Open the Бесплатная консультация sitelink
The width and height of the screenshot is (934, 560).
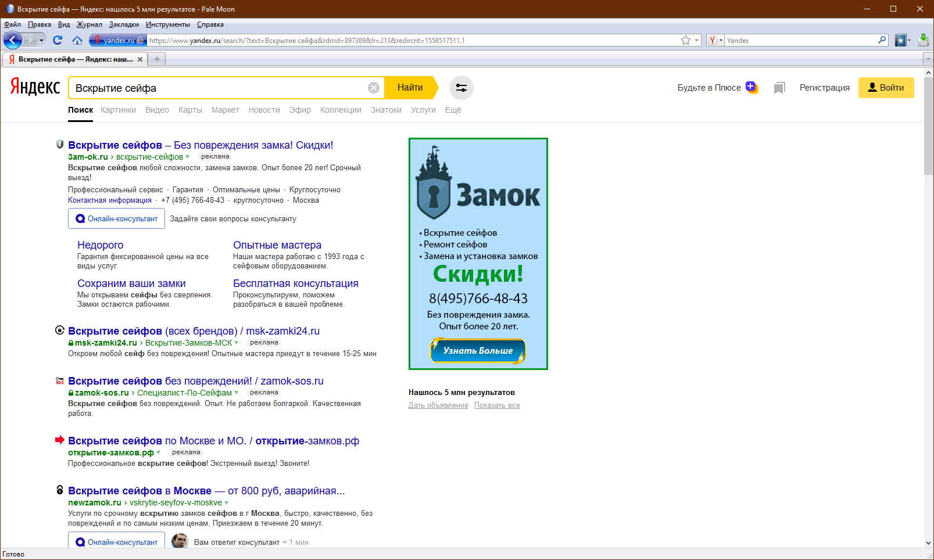[296, 283]
